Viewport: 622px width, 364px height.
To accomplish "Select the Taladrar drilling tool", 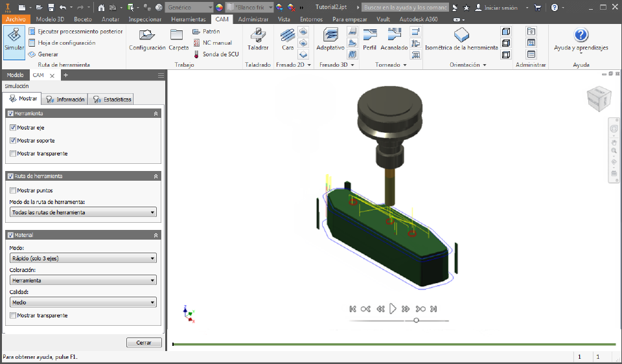I will (x=258, y=40).
